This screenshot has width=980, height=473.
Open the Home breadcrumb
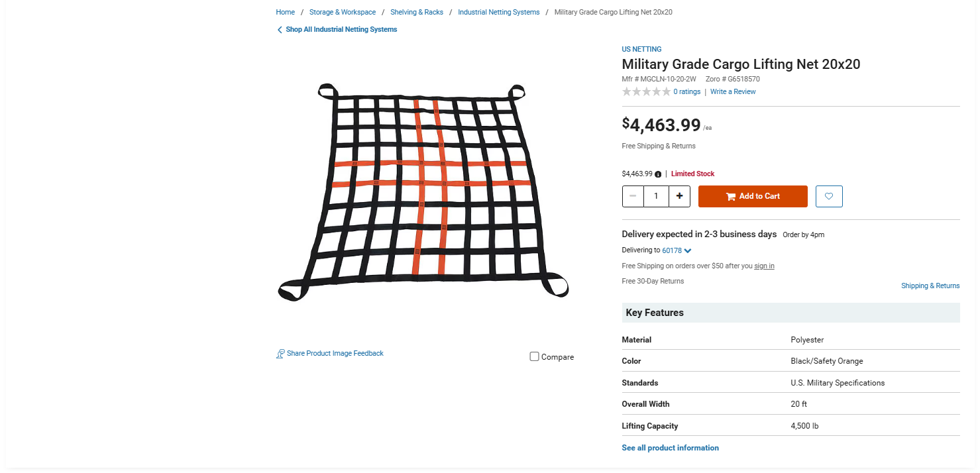(286, 12)
